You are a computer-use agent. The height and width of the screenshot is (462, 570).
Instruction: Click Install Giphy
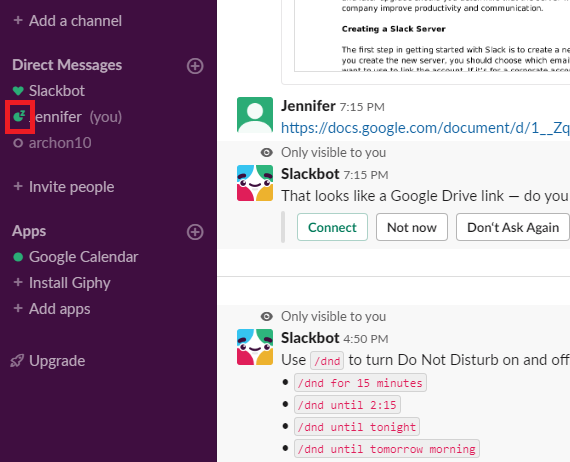point(70,283)
